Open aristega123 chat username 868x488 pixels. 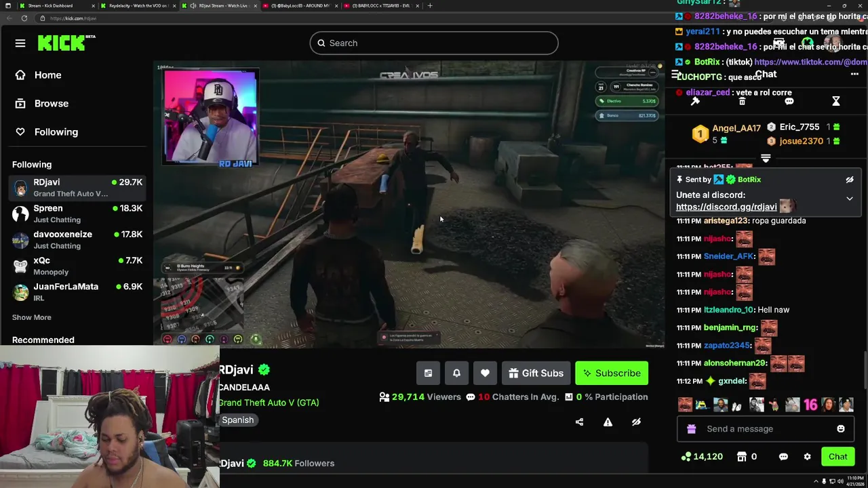coord(725,221)
